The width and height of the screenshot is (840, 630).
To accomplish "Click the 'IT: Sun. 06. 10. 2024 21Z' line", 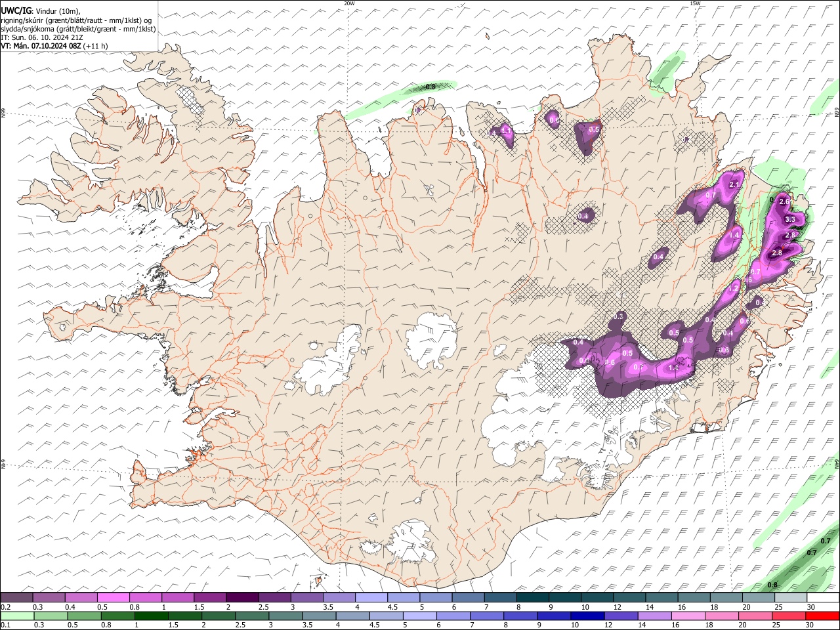I will (41, 37).
